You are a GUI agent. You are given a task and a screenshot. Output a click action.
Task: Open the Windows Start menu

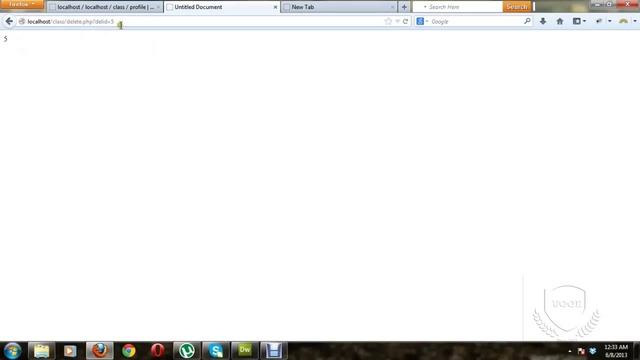tap(12, 351)
